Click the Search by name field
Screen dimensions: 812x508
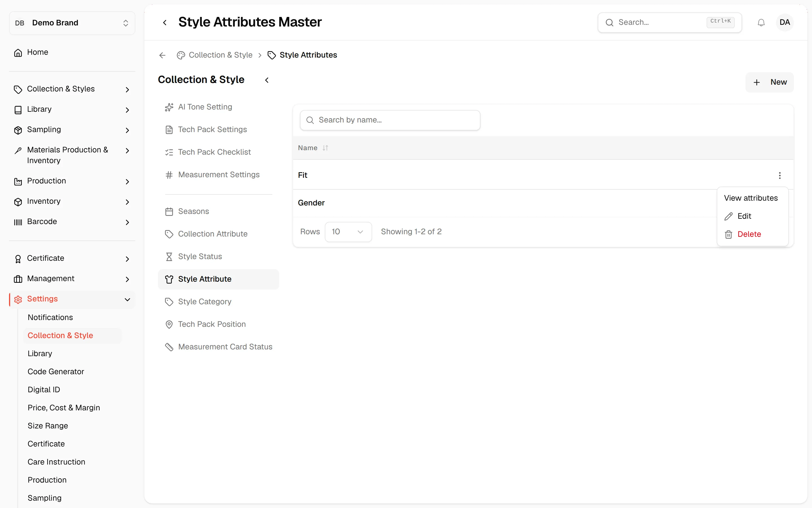click(390, 120)
